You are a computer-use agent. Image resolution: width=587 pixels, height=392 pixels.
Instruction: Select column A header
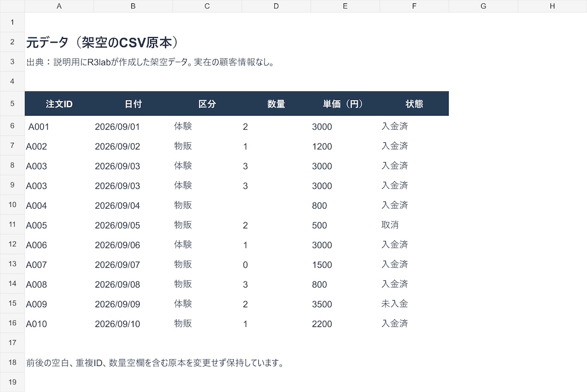pyautogui.click(x=59, y=6)
